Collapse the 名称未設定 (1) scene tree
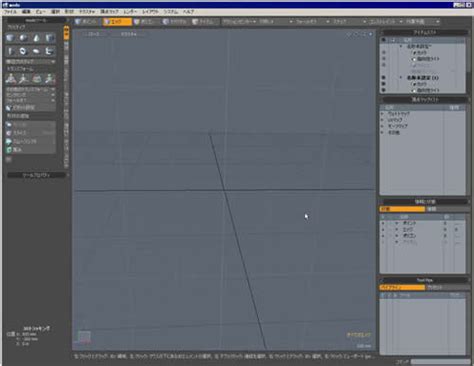474x366 pixels. point(401,78)
